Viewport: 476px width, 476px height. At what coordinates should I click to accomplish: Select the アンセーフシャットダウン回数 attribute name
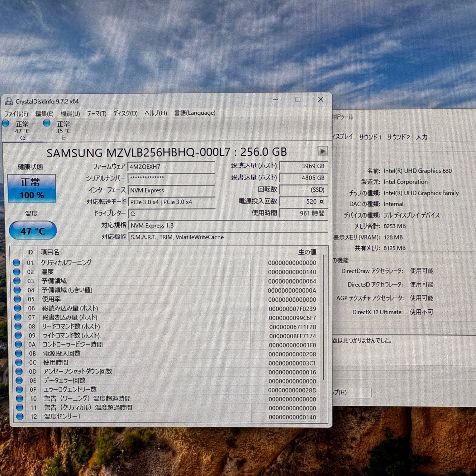pos(78,372)
